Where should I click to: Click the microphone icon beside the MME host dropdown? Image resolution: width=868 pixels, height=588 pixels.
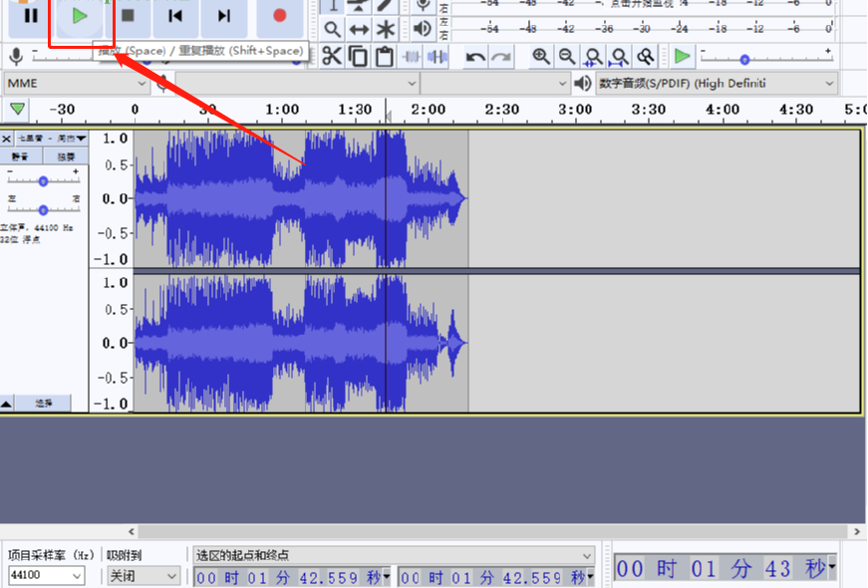pos(162,84)
